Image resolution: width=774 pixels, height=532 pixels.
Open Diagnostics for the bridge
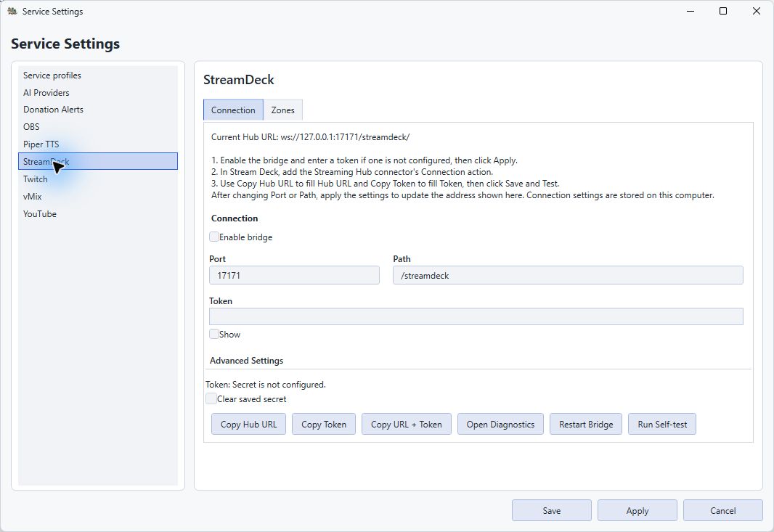tap(500, 425)
